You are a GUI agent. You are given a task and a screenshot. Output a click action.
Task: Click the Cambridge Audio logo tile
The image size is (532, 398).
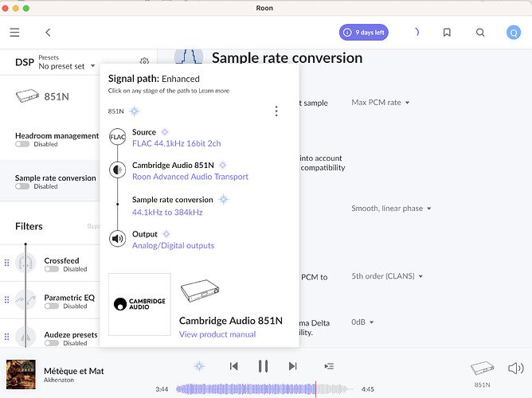click(139, 304)
